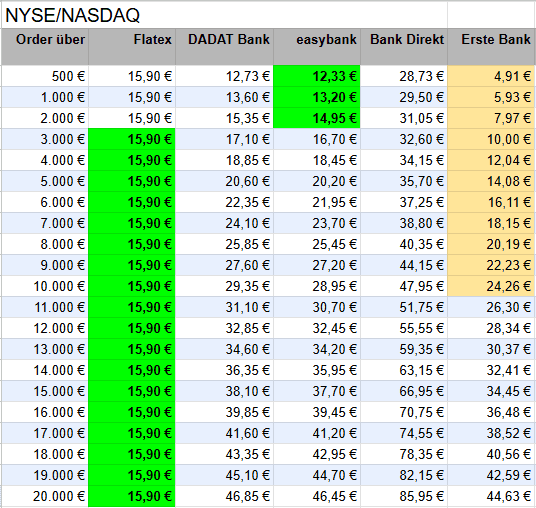Click the Order über column header
Image resolution: width=536 pixels, height=508 pixels.
[45, 47]
